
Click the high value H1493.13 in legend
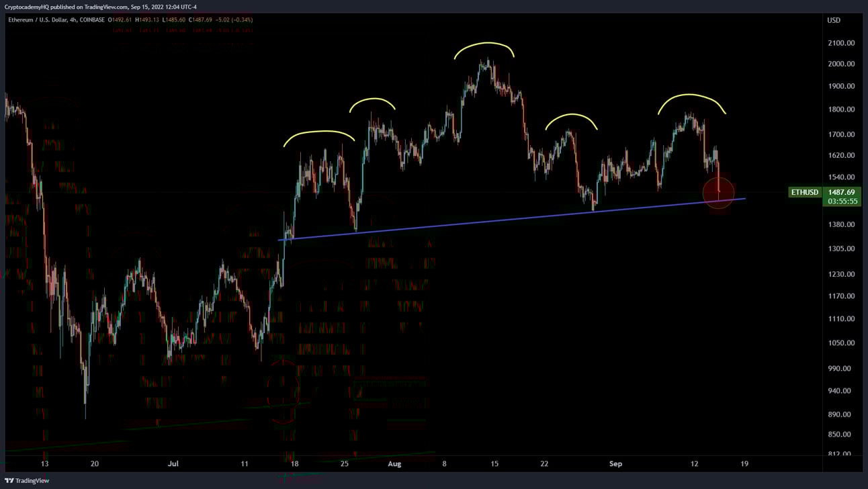(147, 20)
